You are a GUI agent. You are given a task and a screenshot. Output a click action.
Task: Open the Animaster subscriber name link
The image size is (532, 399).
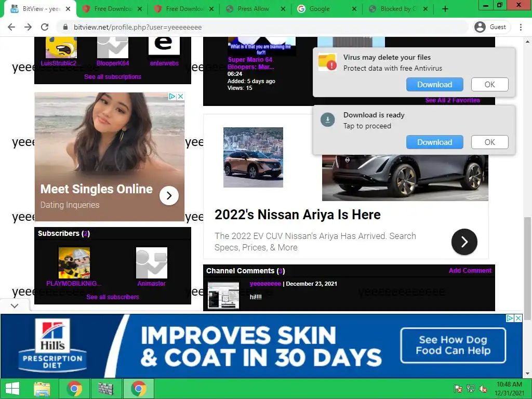click(151, 283)
